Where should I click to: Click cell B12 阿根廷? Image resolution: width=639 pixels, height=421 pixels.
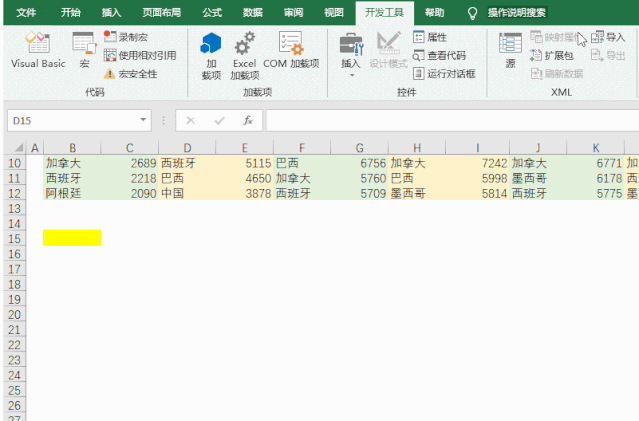[72, 193]
